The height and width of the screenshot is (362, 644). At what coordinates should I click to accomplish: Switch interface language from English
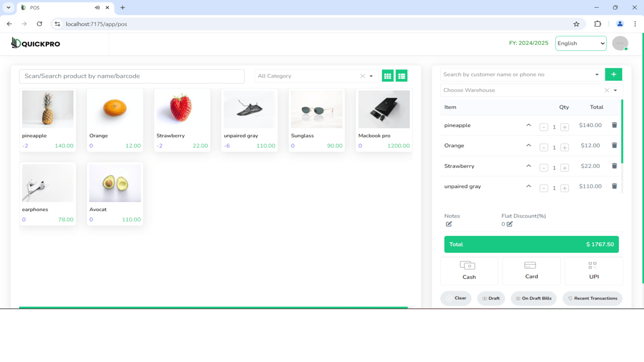coord(581,43)
